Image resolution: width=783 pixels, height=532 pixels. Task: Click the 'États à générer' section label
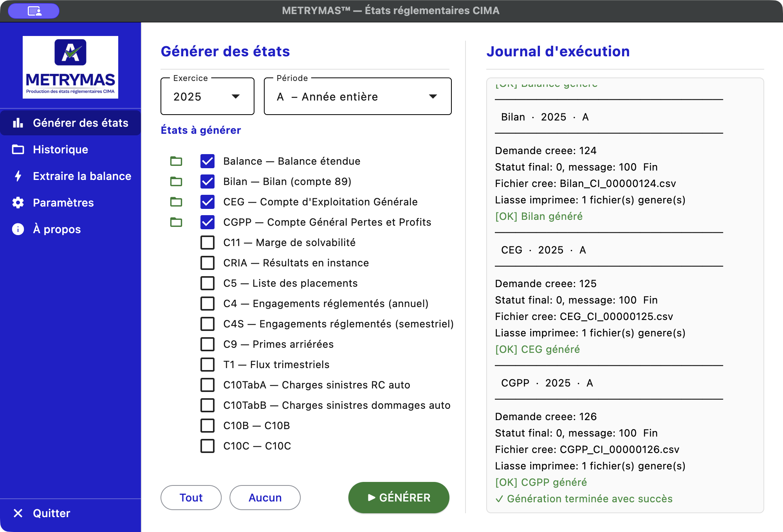(201, 130)
